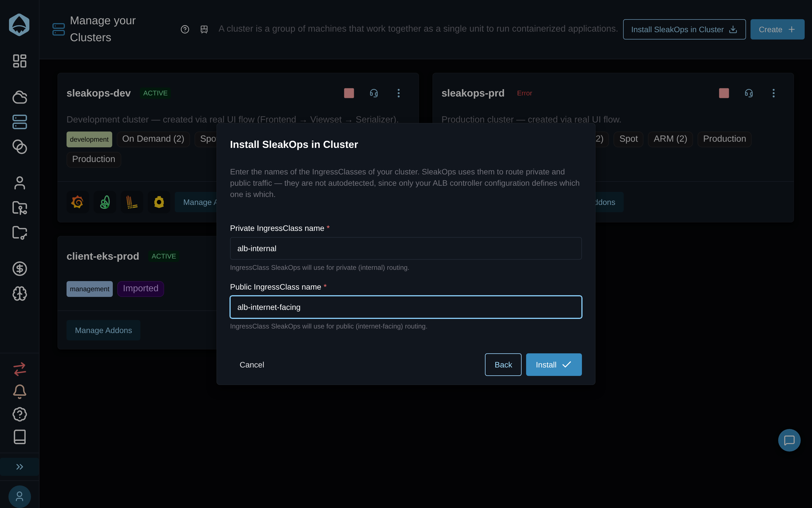Open the folder with key icon
The image size is (812, 508).
19,233
